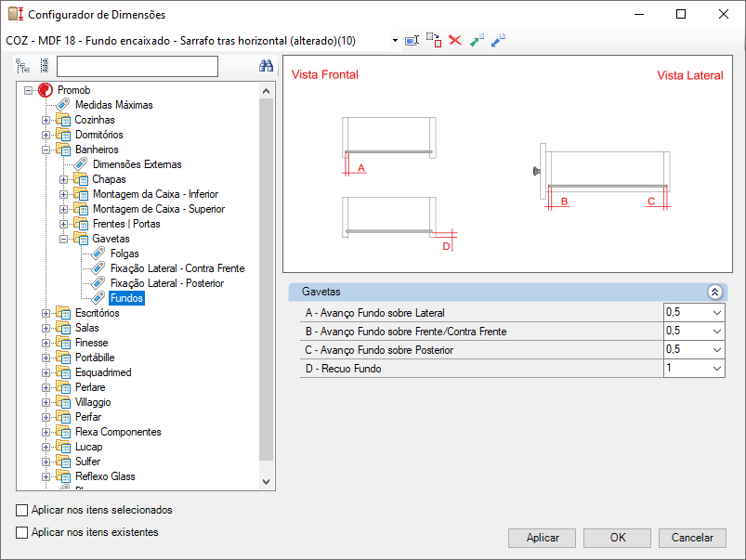
Task: Click the binoculars search icon
Action: click(x=266, y=66)
